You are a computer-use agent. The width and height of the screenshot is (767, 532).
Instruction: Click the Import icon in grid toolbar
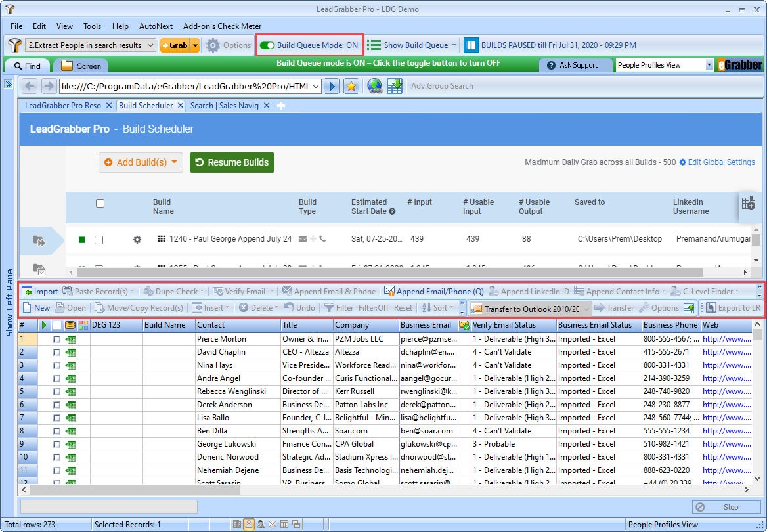[28, 291]
